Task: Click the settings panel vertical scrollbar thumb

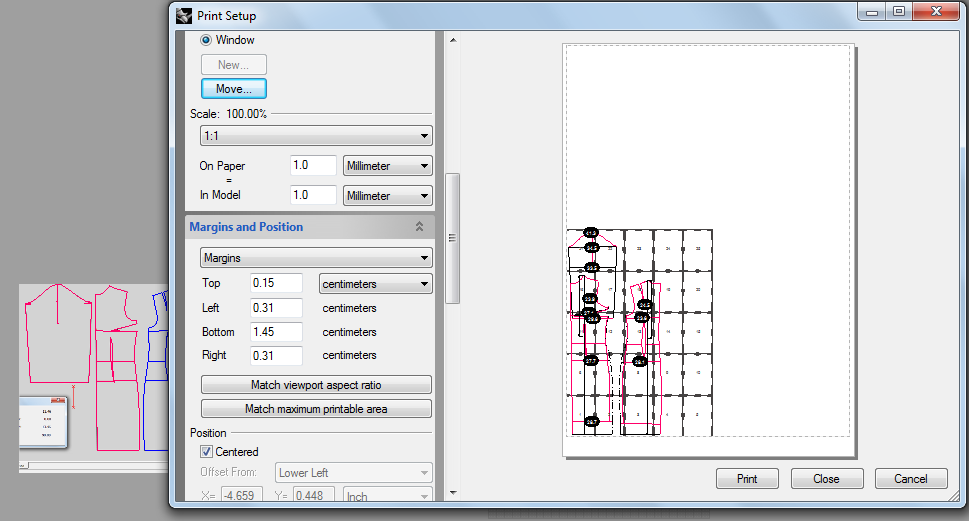Action: (452, 237)
